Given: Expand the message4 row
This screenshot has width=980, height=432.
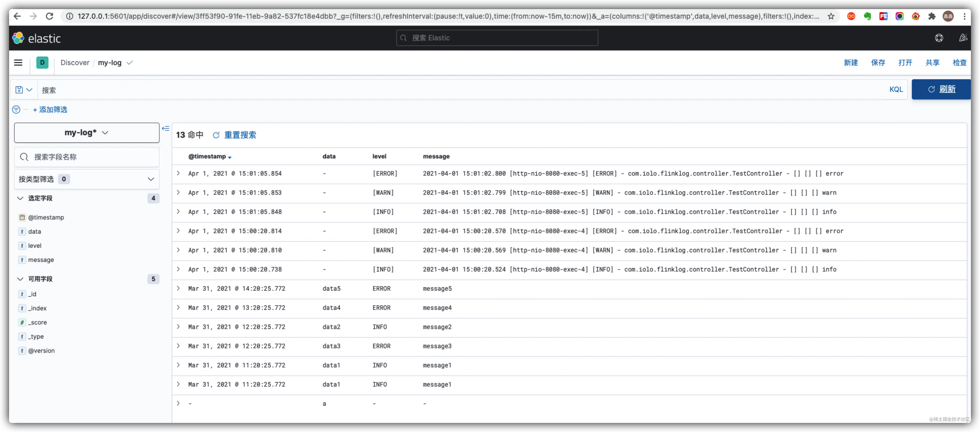Looking at the screenshot, I should point(178,307).
